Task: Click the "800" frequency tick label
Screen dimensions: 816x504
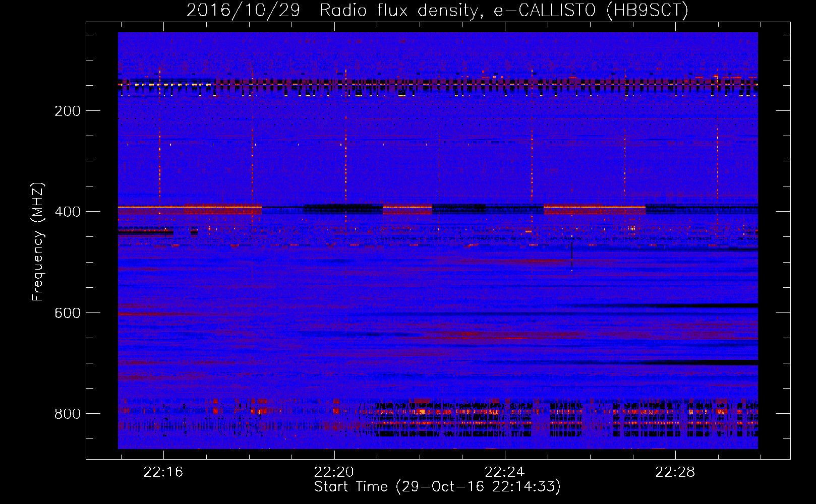Action: 68,414
